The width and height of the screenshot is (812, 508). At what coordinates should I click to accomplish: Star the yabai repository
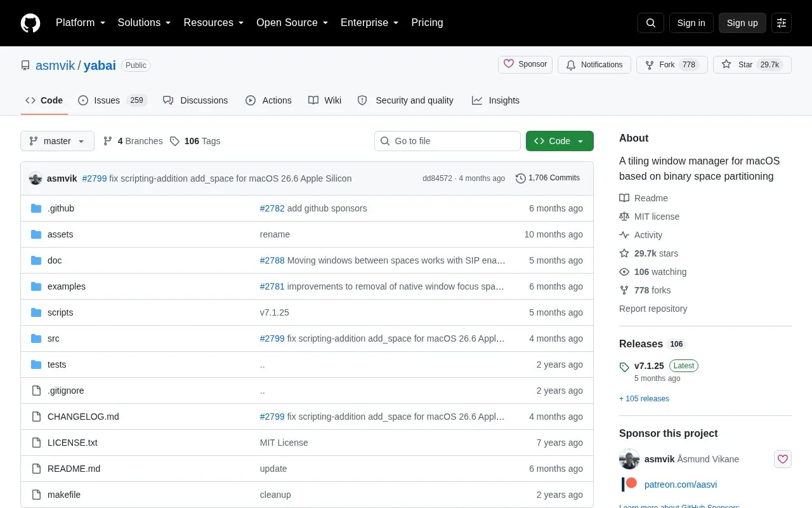752,65
